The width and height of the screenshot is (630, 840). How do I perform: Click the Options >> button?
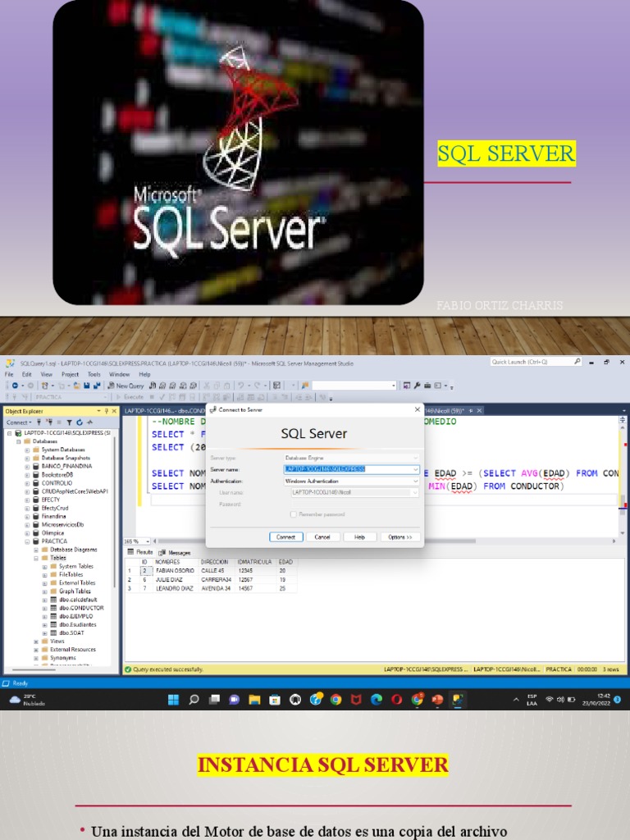(x=401, y=536)
